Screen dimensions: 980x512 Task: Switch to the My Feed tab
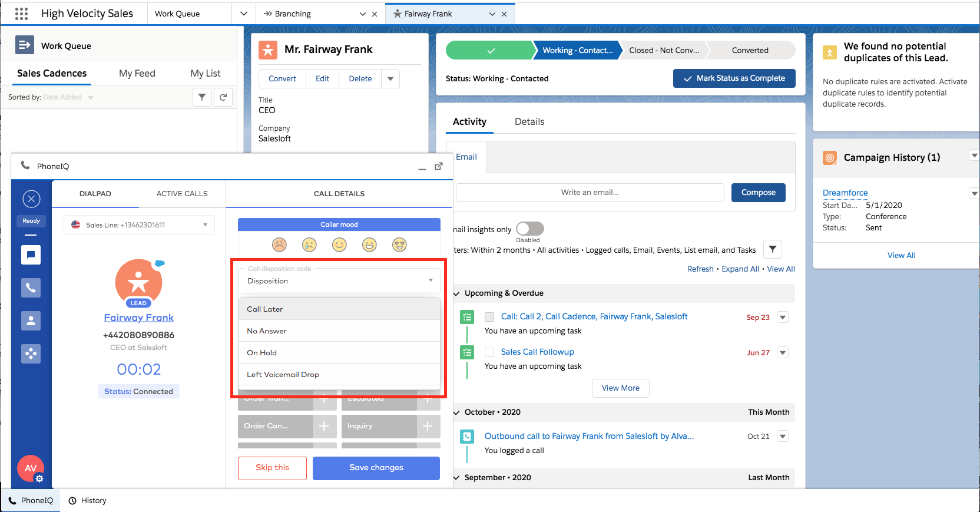[137, 73]
